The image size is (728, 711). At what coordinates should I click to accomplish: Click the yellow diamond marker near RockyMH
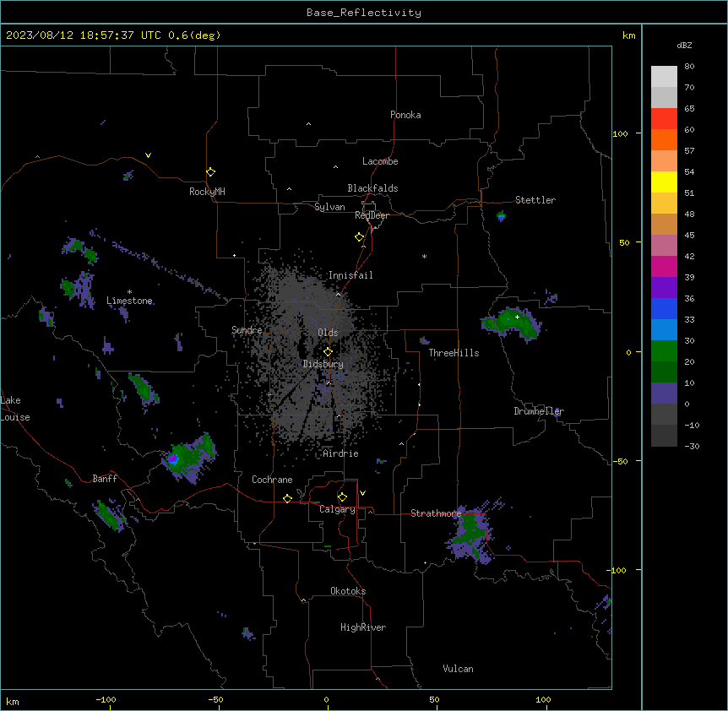coord(210,171)
